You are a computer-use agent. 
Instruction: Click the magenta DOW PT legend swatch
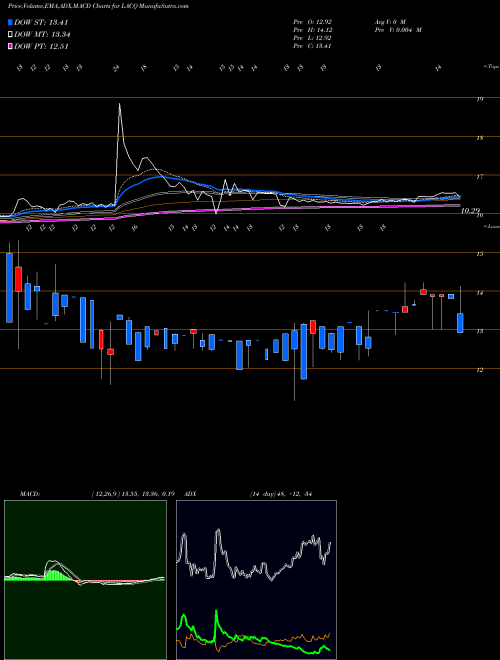point(11,46)
